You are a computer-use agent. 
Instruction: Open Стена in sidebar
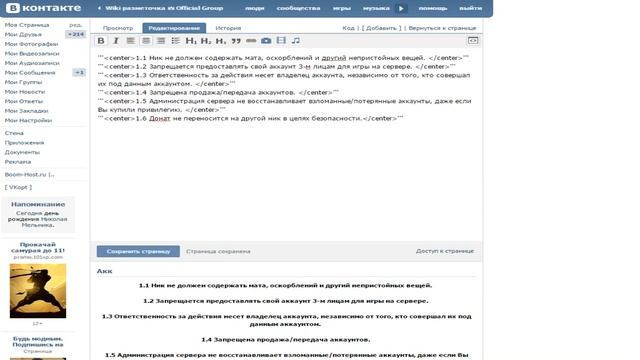coord(14,133)
